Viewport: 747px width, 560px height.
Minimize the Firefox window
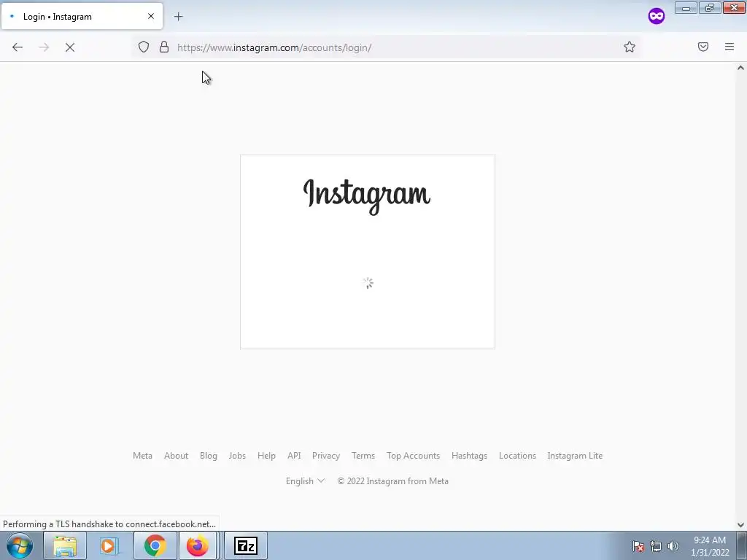(x=686, y=7)
